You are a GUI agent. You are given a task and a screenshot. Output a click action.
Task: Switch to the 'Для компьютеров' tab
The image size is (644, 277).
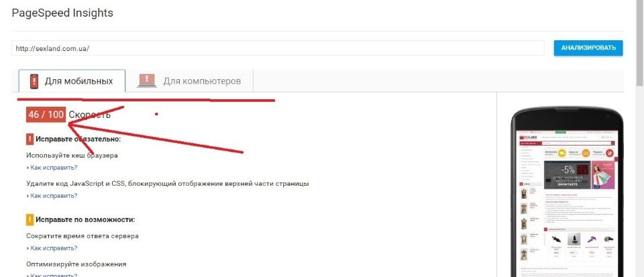(189, 81)
